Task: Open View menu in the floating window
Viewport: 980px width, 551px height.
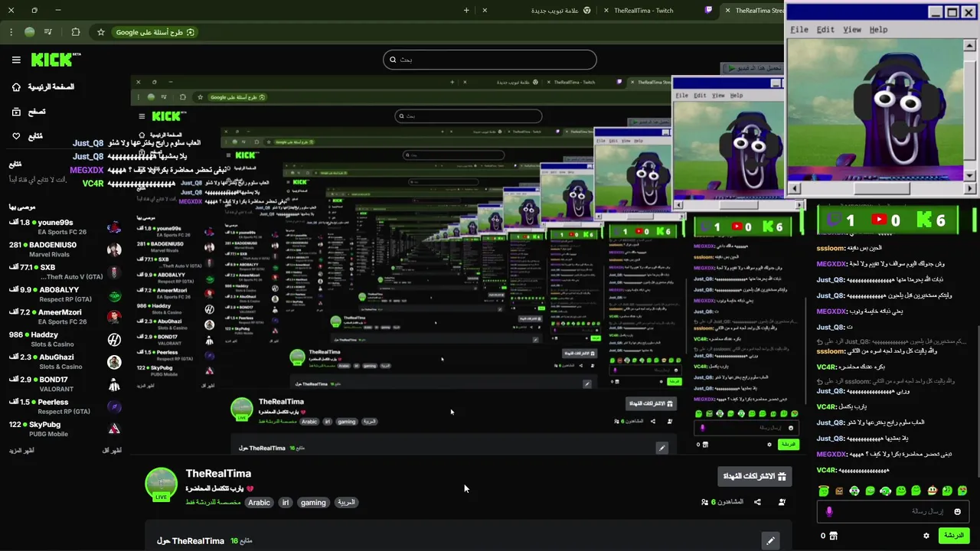Action: [852, 29]
